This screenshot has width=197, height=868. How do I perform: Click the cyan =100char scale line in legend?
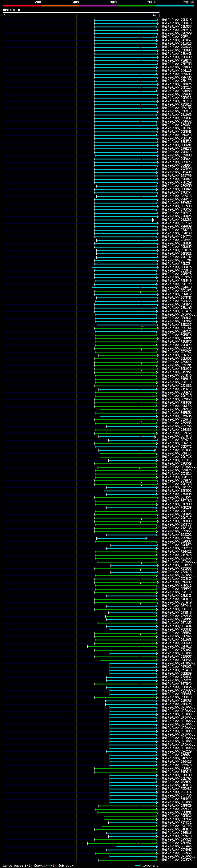click(137, 866)
